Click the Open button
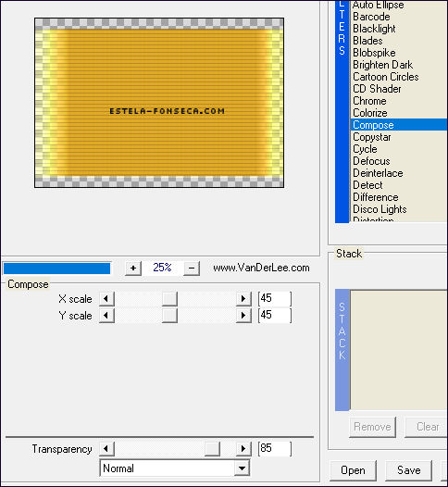 coord(353,470)
